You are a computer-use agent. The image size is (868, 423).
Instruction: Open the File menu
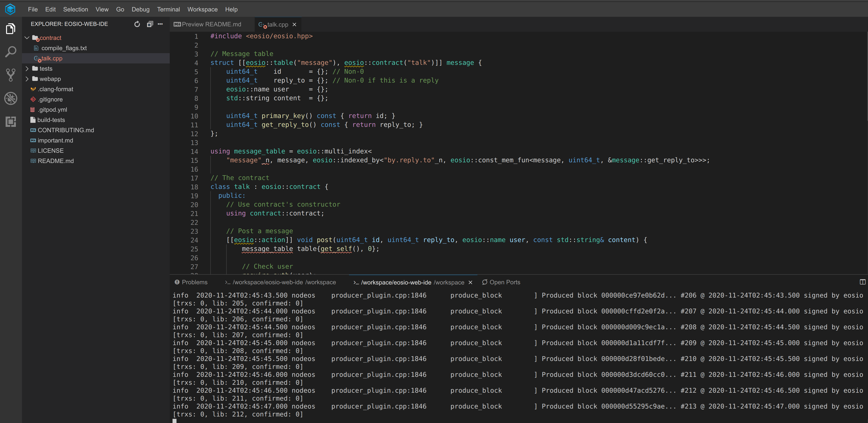[33, 9]
